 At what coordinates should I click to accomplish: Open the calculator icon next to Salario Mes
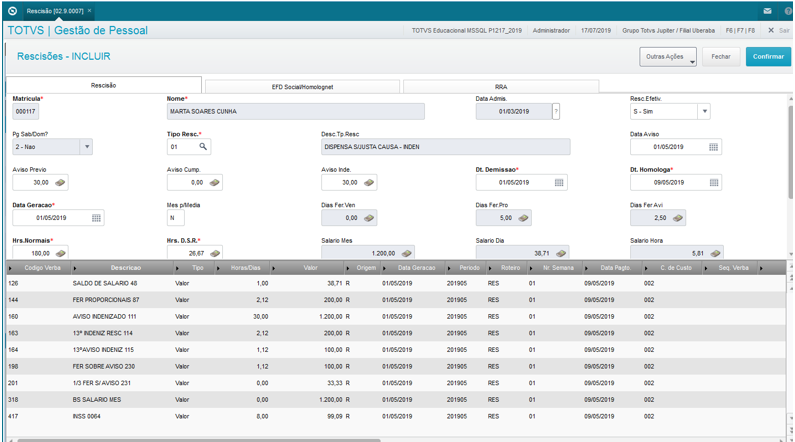point(407,253)
